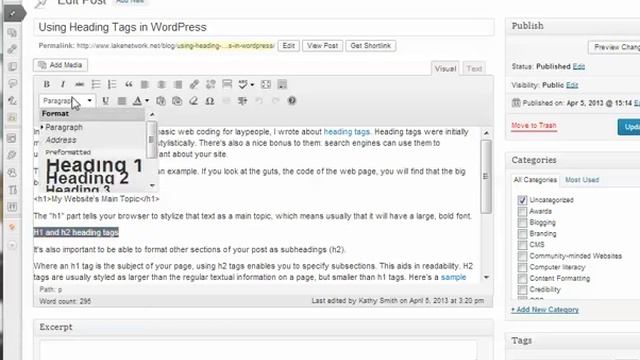Open the text color picker arrow
Image resolution: width=640 pixels, height=360 pixels.
point(147,100)
